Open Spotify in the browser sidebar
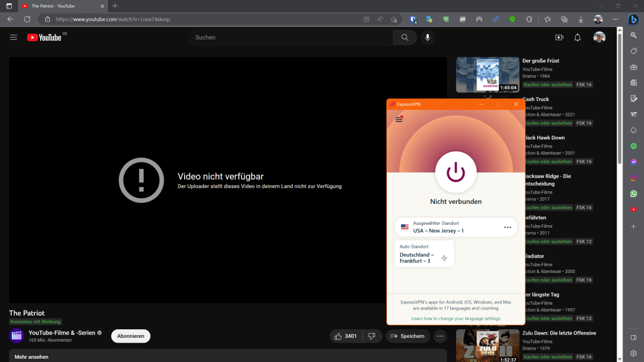This screenshot has height=362, width=644. (633, 146)
